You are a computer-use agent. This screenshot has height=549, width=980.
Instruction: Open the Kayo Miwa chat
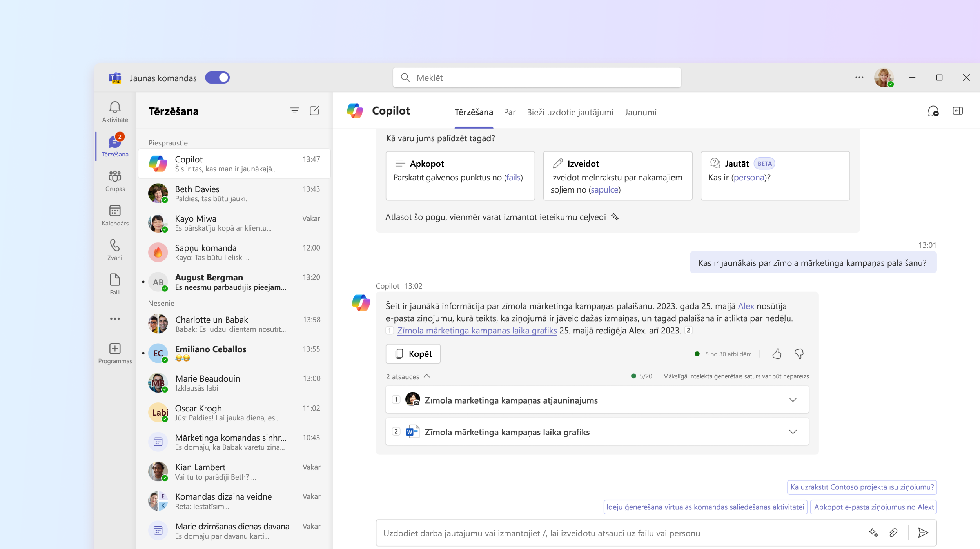point(234,223)
